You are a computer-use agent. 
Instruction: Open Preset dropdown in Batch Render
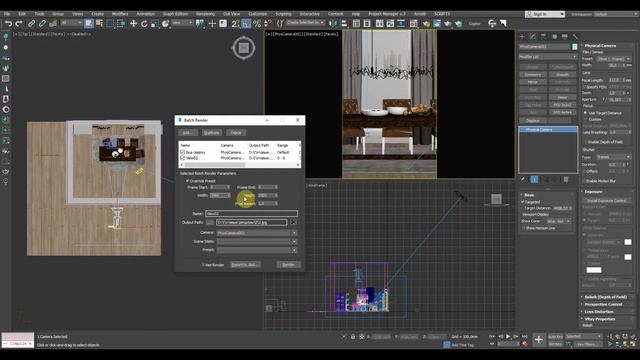click(x=257, y=250)
